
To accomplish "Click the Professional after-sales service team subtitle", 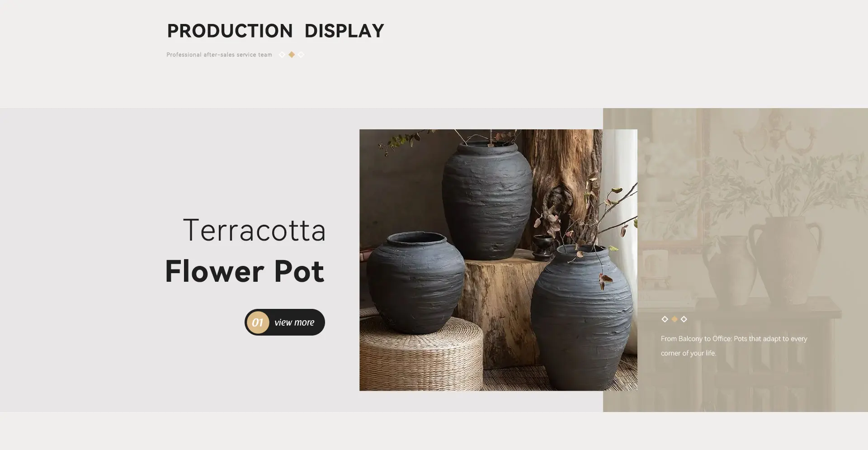I will (219, 55).
